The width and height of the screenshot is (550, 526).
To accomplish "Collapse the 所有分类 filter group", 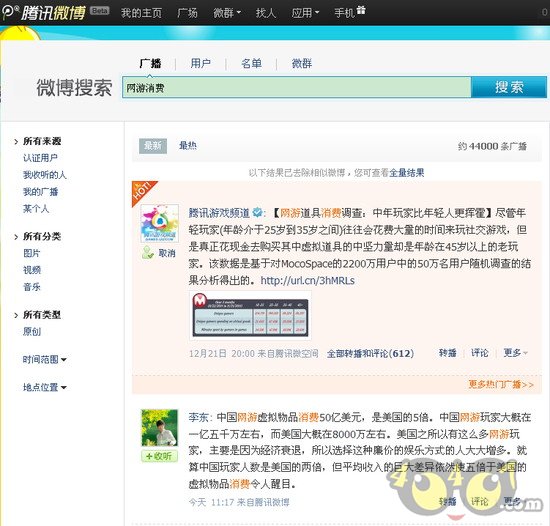I will tap(38, 236).
